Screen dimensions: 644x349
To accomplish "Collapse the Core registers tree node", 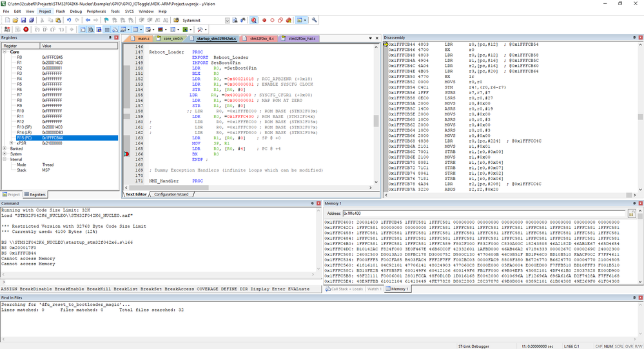I will click(x=5, y=52).
